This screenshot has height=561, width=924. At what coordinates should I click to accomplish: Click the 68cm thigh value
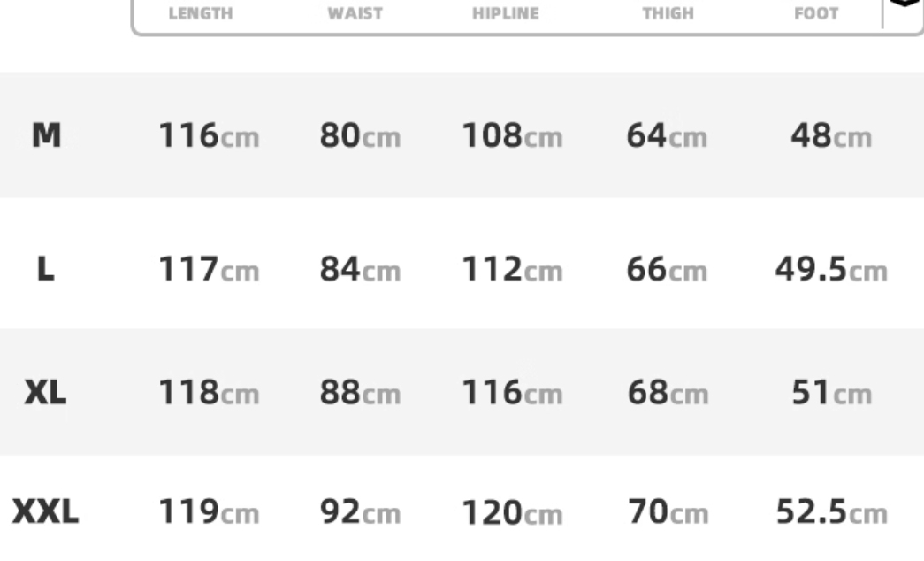tap(668, 392)
